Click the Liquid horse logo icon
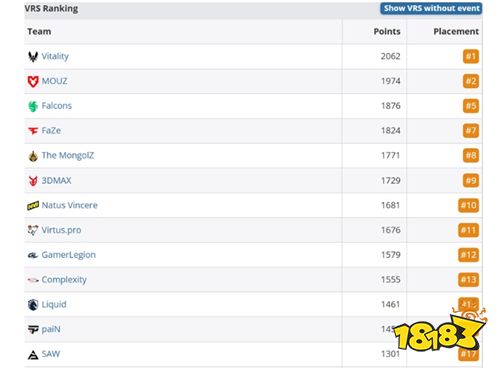500x368 pixels. [33, 305]
